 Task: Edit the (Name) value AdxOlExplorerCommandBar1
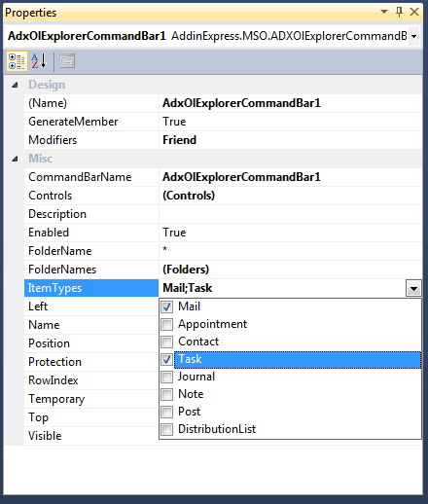tap(291, 103)
